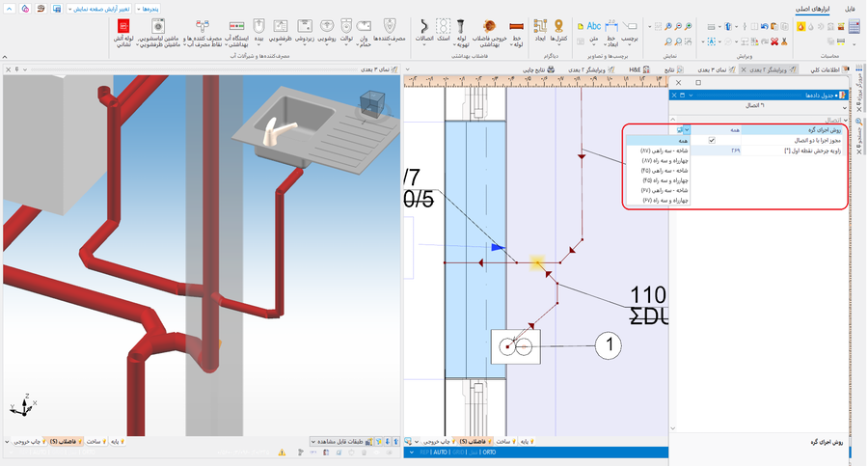
Task: Open the windows (پنجره‌ها) dropdown
Action: coord(146,8)
